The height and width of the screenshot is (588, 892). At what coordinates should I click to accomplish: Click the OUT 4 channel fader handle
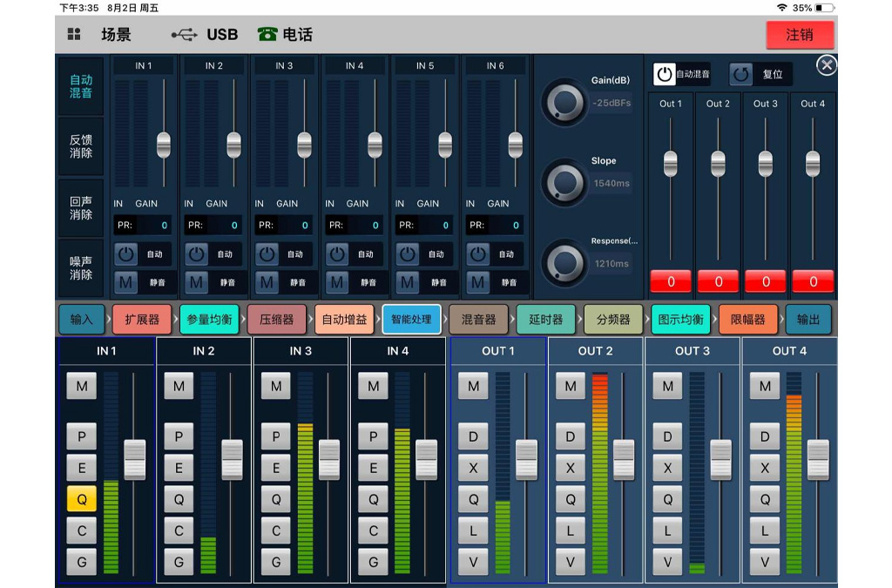pyautogui.click(x=818, y=459)
